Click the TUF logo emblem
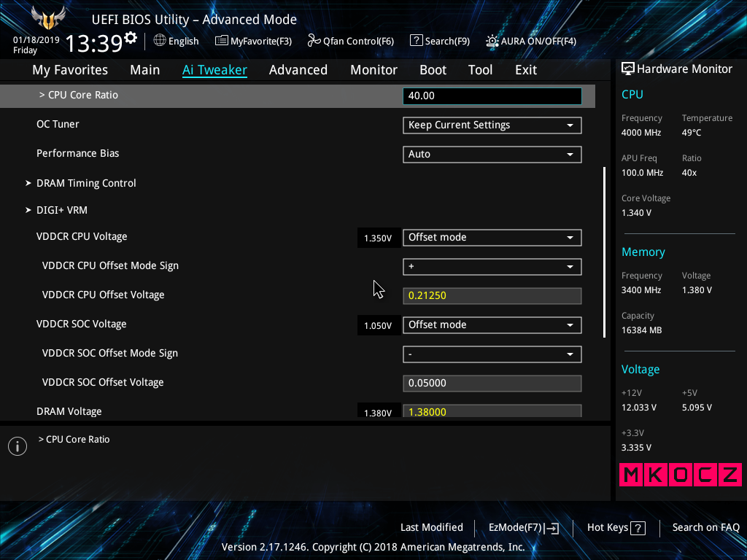Image resolution: width=747 pixels, height=560 pixels. [x=48, y=18]
